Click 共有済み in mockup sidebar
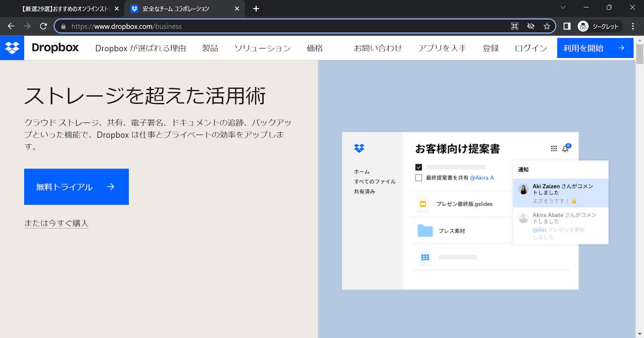The height and width of the screenshot is (338, 644). (x=365, y=192)
